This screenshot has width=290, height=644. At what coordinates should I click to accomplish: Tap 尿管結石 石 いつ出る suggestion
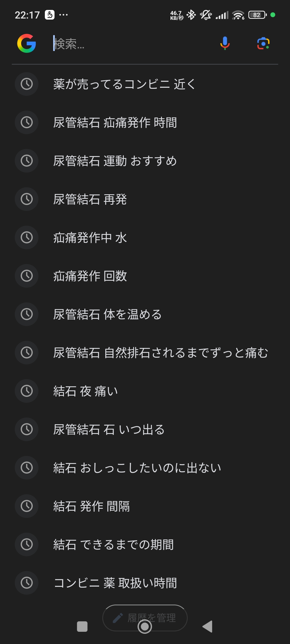tap(109, 430)
